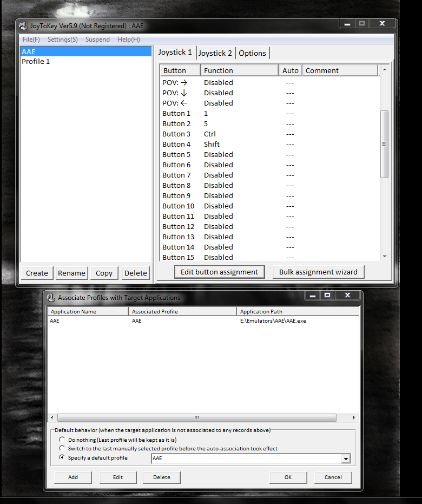Select the POV left arrow row
This screenshot has width=422, height=504.
tap(270, 103)
